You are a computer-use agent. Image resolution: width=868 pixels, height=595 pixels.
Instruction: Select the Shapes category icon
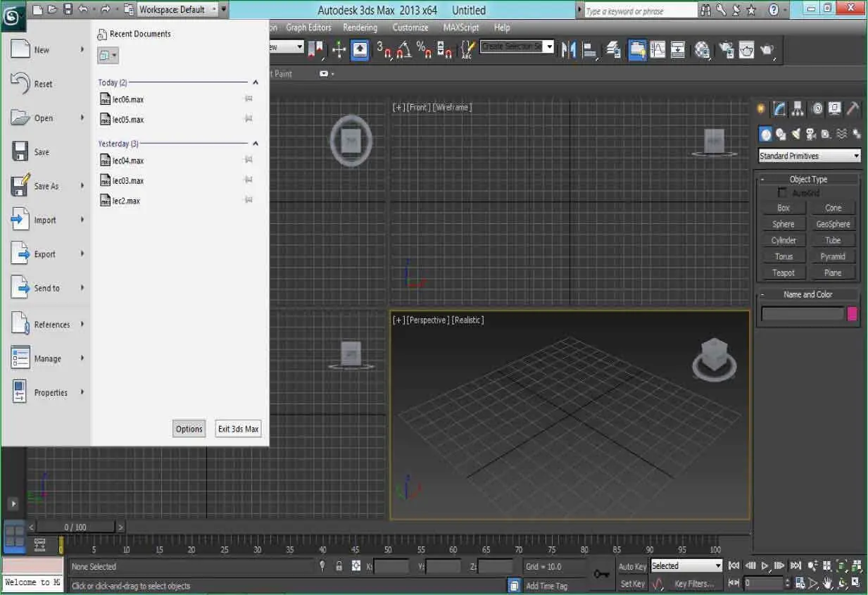point(781,134)
